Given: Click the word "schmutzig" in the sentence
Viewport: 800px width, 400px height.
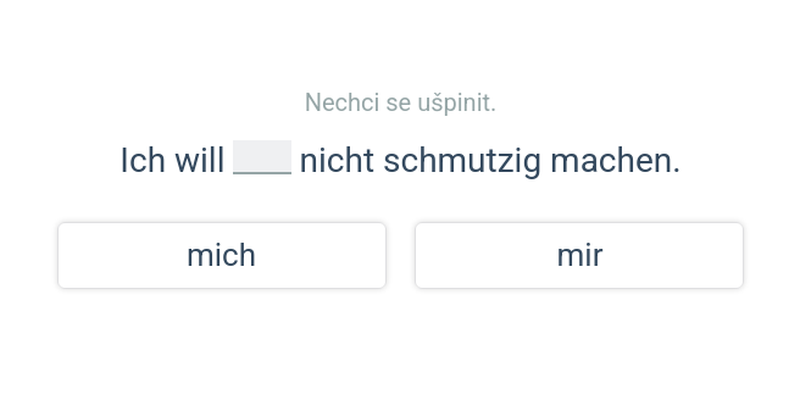Looking at the screenshot, I should [x=462, y=160].
